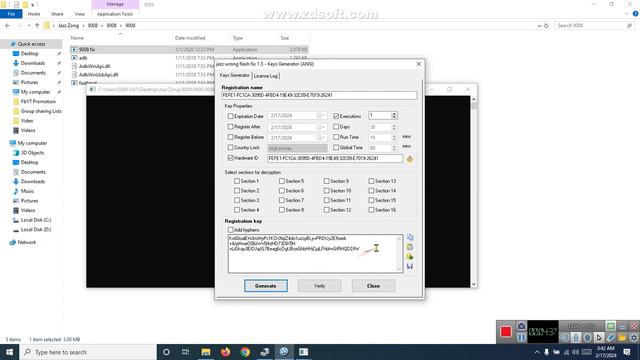Click the Explorer refresh icon next to the address bar
The image size is (640, 360).
point(547,26)
